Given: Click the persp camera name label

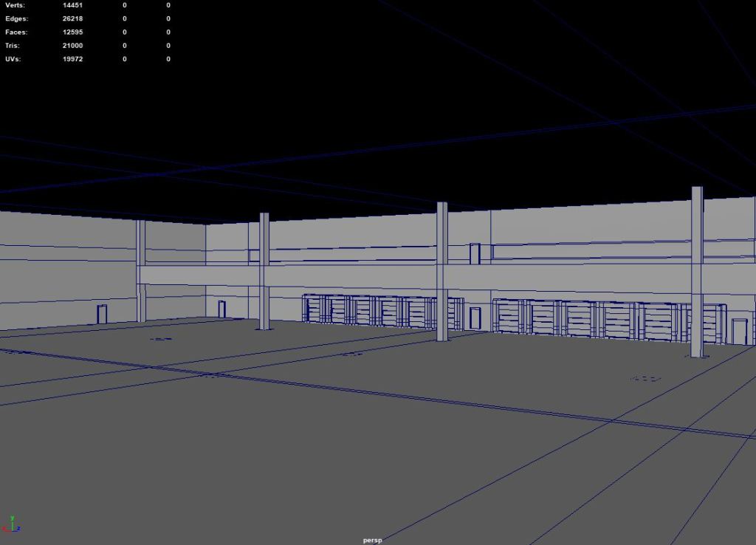Looking at the screenshot, I should tap(374, 540).
